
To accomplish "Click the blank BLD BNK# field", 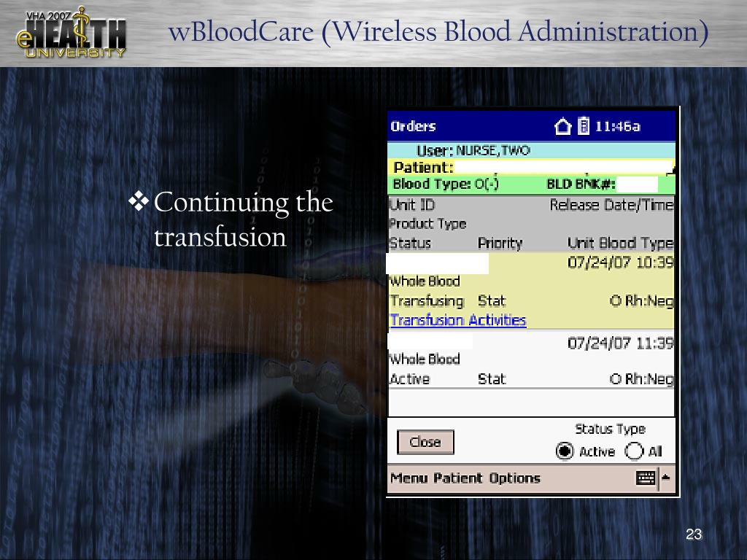I will [x=638, y=184].
